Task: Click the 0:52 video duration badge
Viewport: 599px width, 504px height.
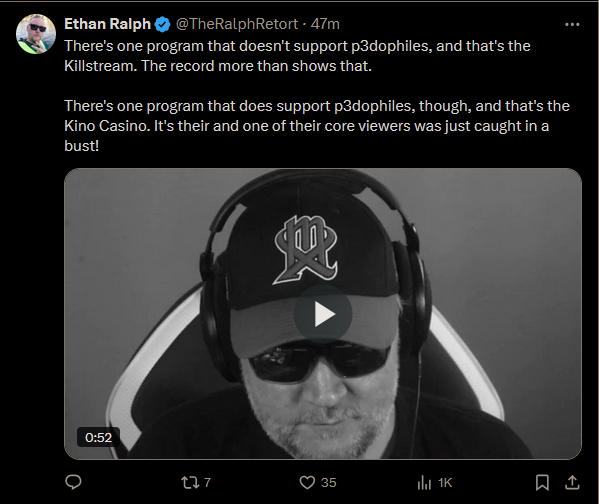Action: 99,437
